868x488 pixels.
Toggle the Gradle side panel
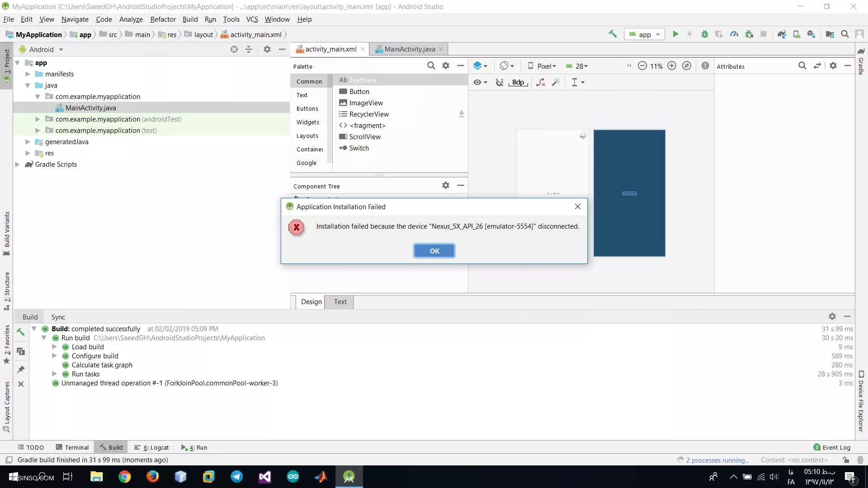coord(861,62)
